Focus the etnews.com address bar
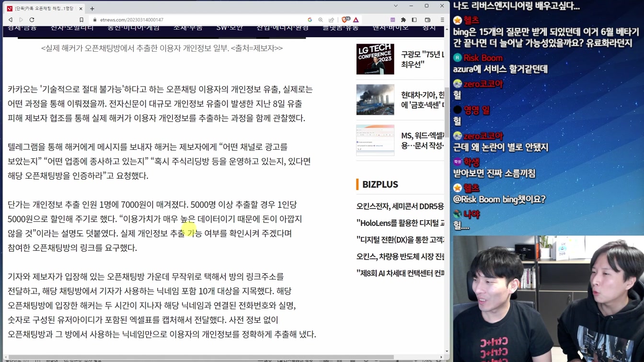644x362 pixels. click(201, 20)
